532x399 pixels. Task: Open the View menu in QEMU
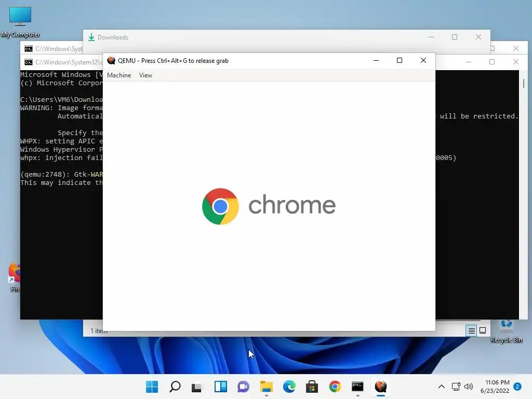pos(145,75)
